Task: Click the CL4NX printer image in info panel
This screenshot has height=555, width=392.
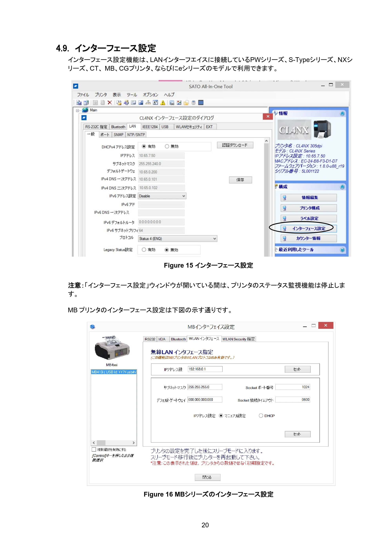Action: 322,129
